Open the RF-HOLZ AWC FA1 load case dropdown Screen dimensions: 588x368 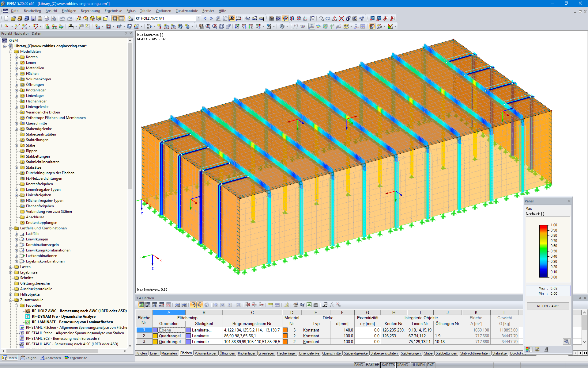pyautogui.click(x=198, y=18)
